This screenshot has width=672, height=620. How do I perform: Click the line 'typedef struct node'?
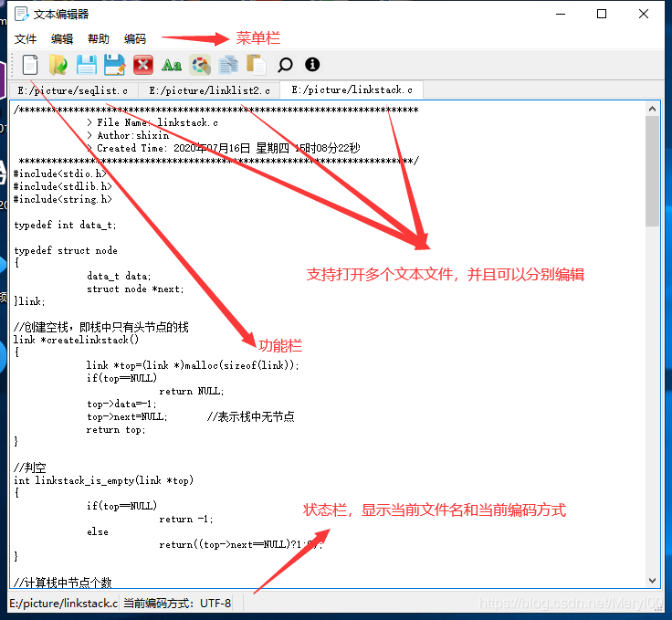(66, 251)
